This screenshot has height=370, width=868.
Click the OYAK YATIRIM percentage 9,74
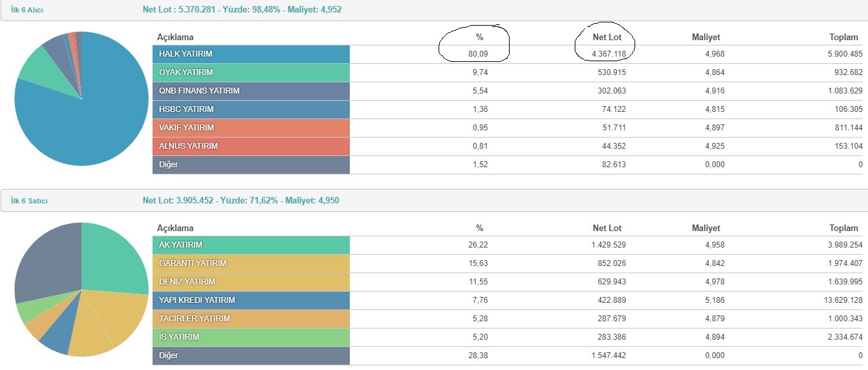pyautogui.click(x=481, y=72)
